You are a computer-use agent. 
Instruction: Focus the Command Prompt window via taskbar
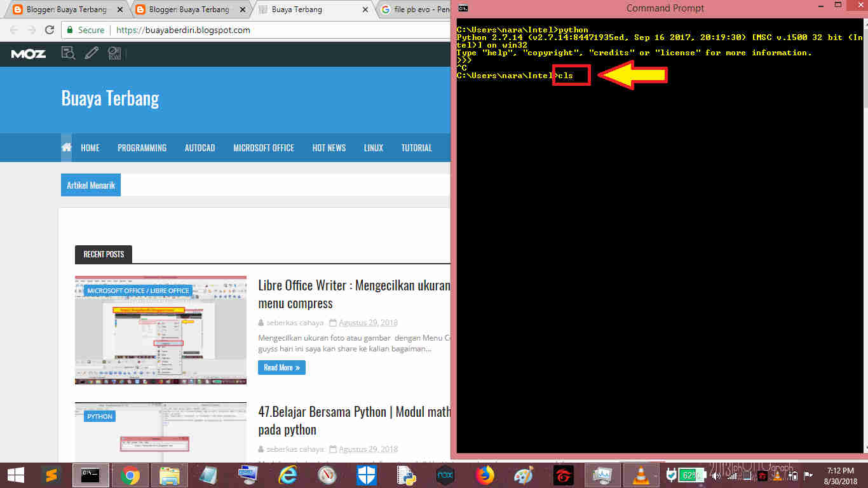[89, 475]
